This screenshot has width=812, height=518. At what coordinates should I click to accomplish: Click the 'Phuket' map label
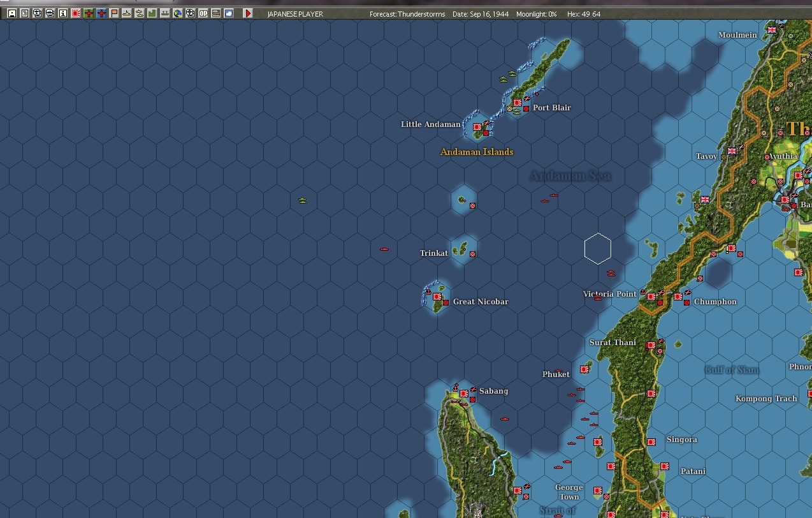[x=556, y=374]
